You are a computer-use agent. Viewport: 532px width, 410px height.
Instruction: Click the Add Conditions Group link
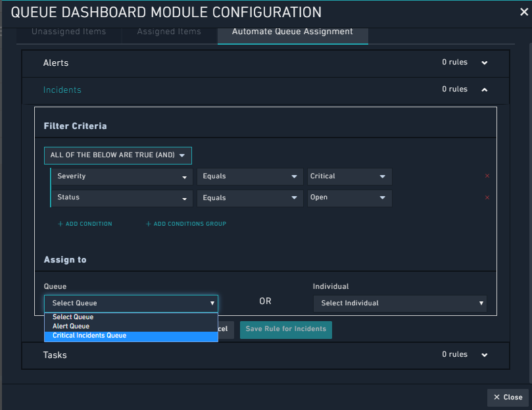click(185, 224)
